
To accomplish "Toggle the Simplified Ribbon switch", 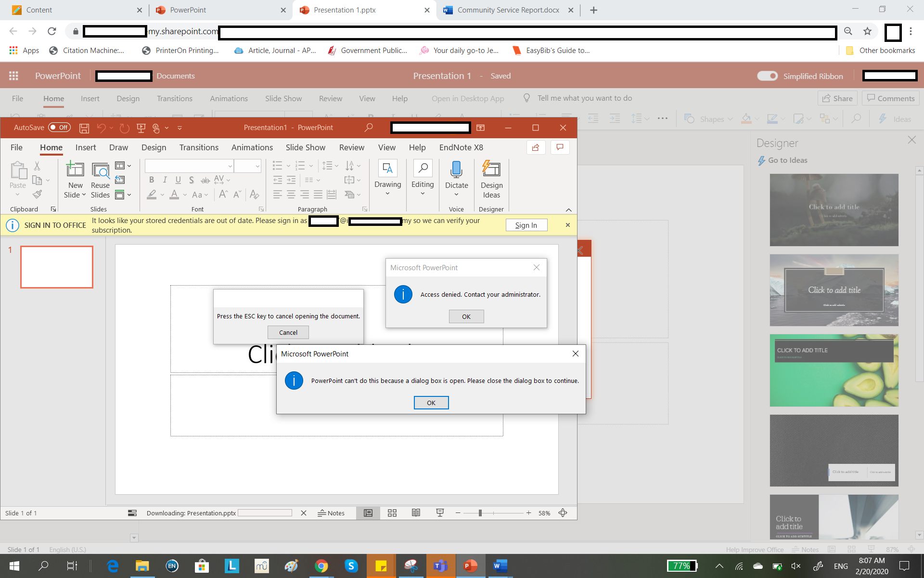I will pos(767,76).
